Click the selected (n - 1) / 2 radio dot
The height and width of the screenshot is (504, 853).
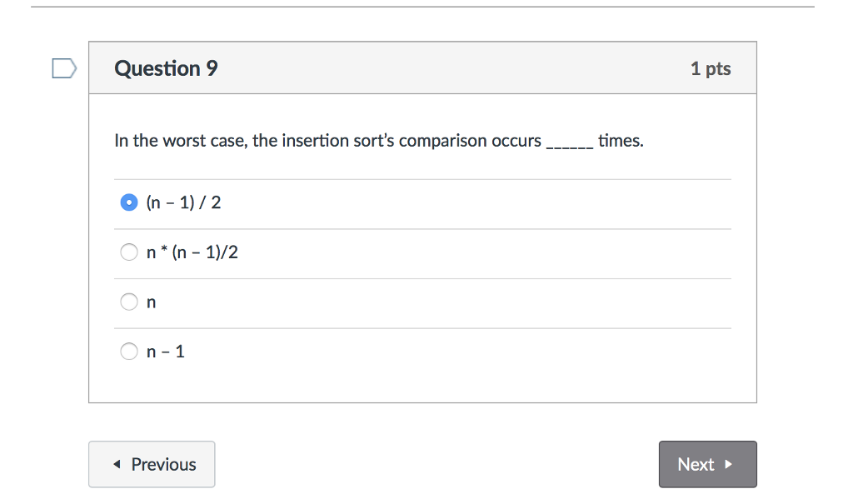click(x=129, y=202)
